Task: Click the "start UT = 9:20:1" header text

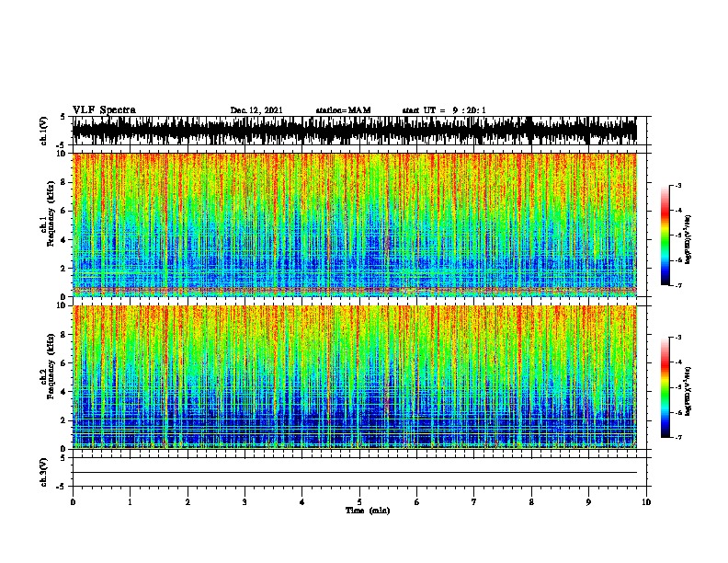Action: point(444,110)
